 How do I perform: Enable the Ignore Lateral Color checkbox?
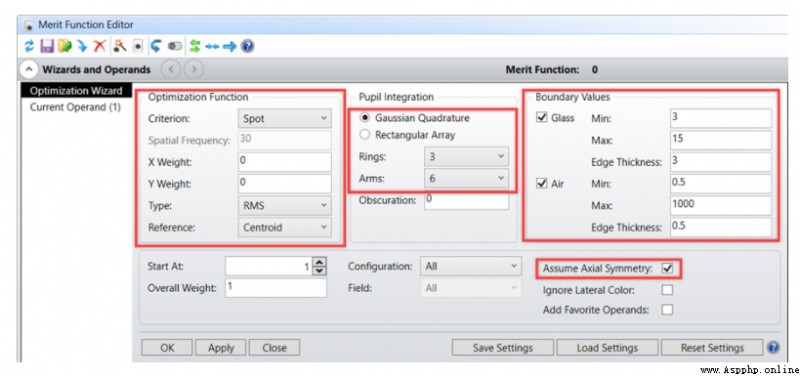tap(667, 290)
